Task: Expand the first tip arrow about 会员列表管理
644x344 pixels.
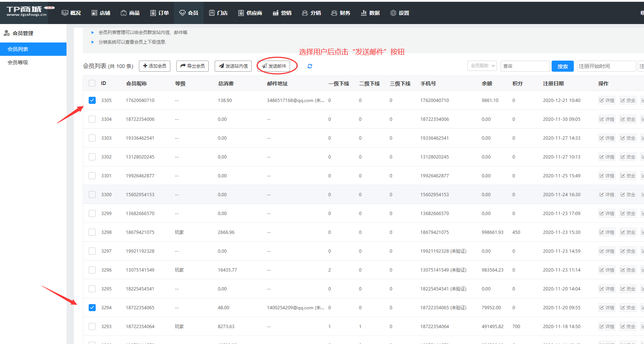Action: pyautogui.click(x=93, y=33)
